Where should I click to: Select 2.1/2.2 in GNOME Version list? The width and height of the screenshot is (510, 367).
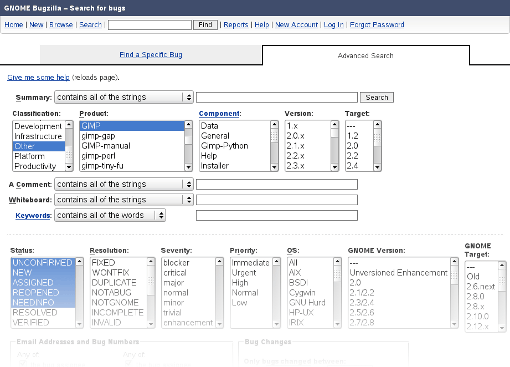[x=399, y=293]
